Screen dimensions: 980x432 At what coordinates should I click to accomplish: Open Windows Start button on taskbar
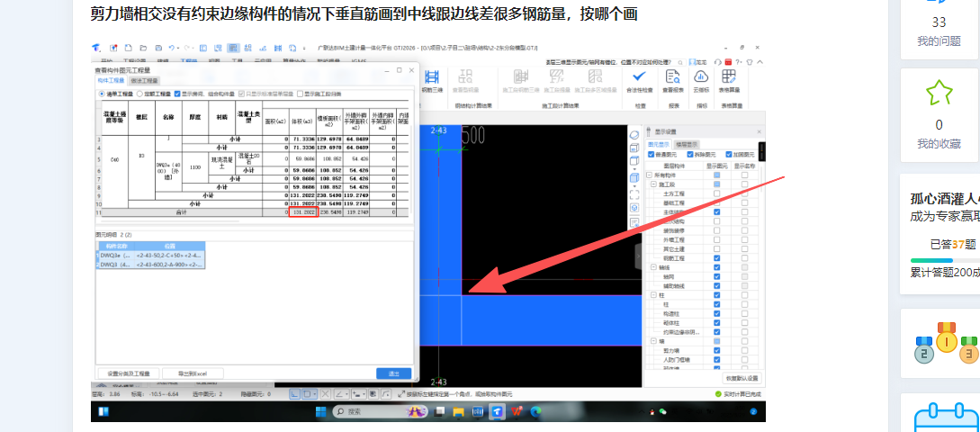320,411
